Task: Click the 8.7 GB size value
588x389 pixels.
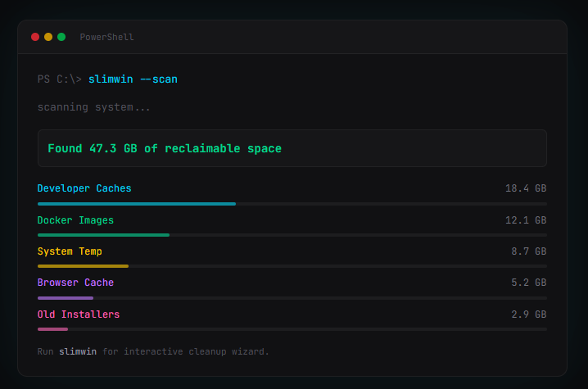Action: [529, 251]
